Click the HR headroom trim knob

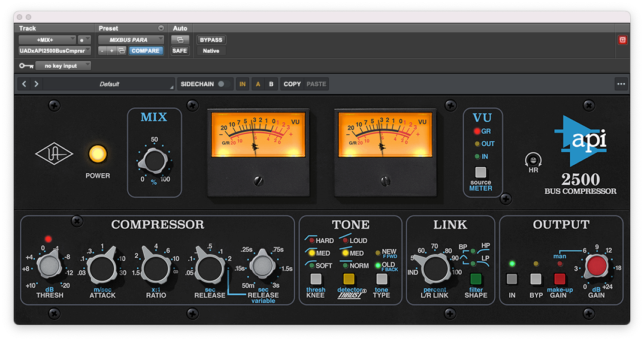tap(533, 160)
